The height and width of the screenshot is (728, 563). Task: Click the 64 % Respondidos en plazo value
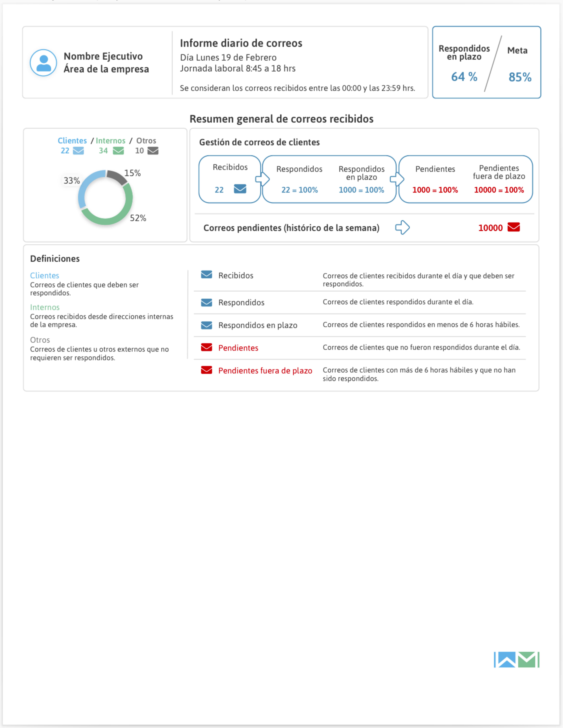pyautogui.click(x=464, y=77)
